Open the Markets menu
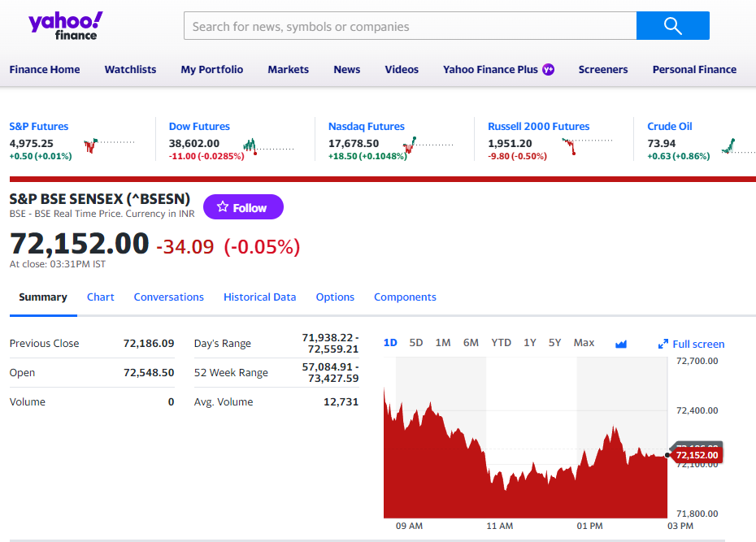This screenshot has width=756, height=542. coord(289,69)
